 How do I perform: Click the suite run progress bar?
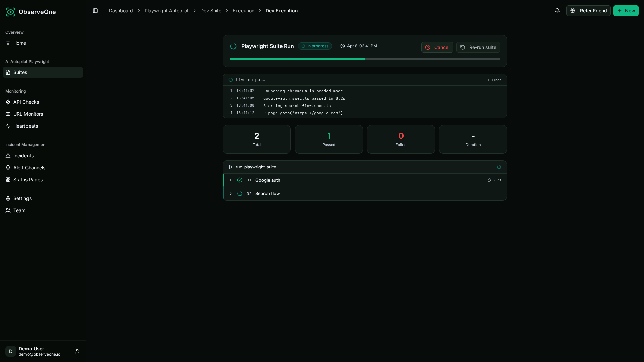[x=365, y=59]
